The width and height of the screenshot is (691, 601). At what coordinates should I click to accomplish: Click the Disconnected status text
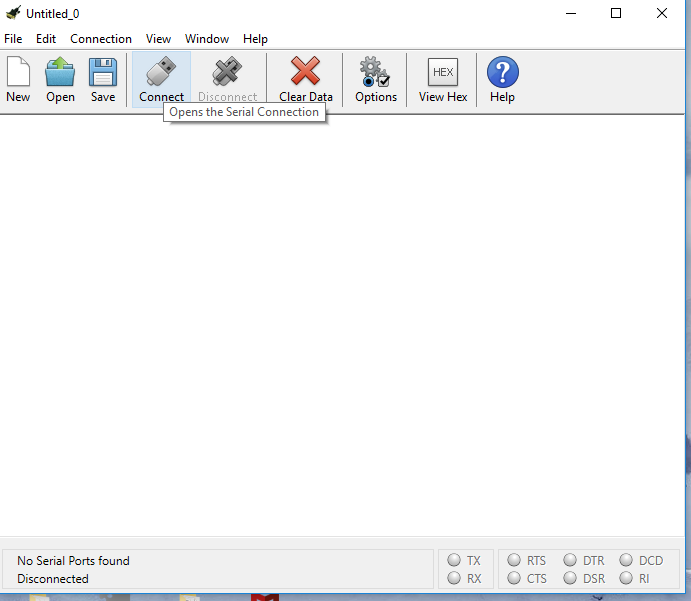click(x=53, y=579)
